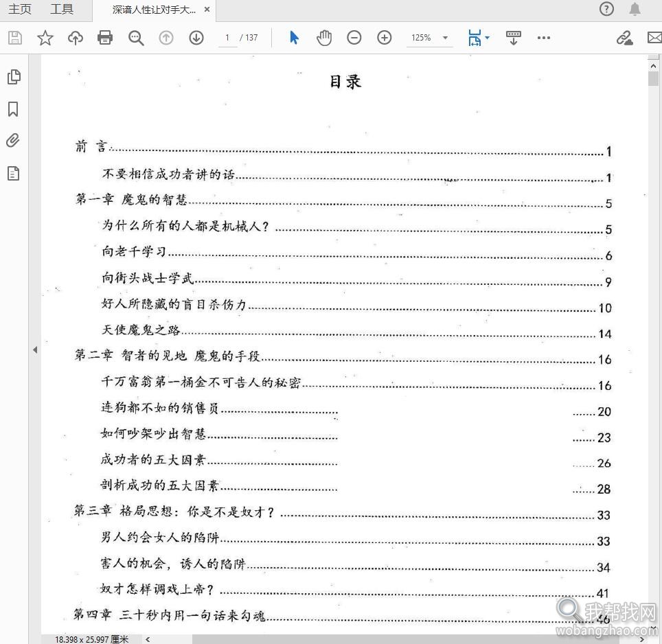The height and width of the screenshot is (644, 662).
Task: Open the Find text magnifier tool
Action: point(136,38)
